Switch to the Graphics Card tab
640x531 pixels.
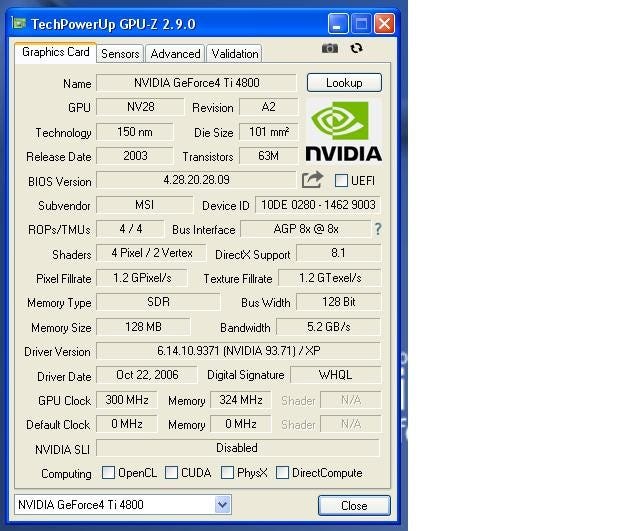(56, 52)
